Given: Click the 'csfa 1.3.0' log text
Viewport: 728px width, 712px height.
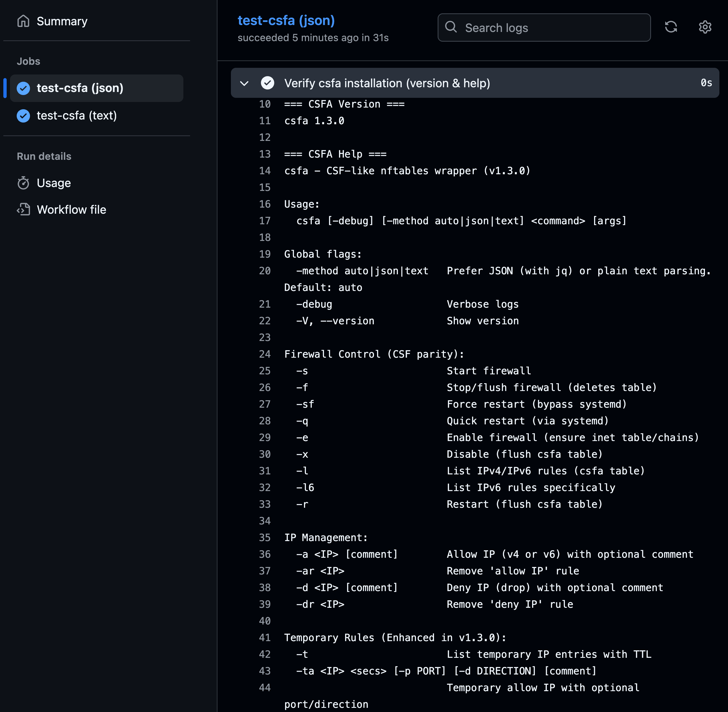Looking at the screenshot, I should [x=314, y=121].
